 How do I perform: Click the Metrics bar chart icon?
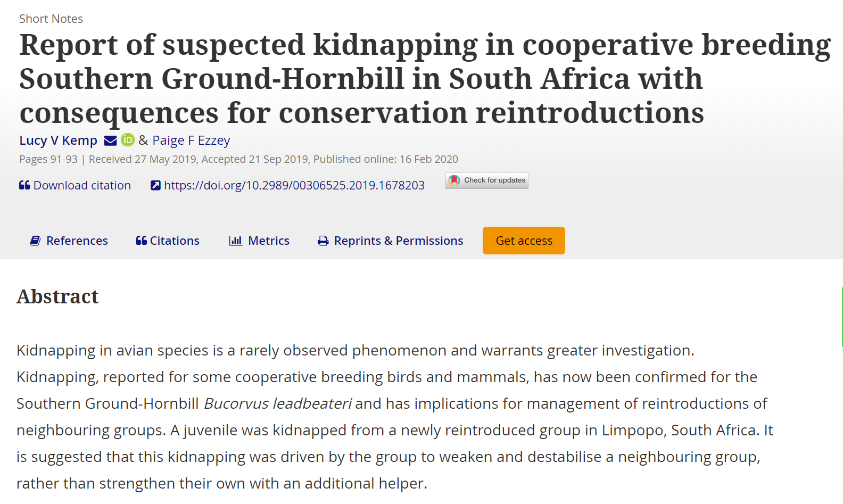[235, 241]
